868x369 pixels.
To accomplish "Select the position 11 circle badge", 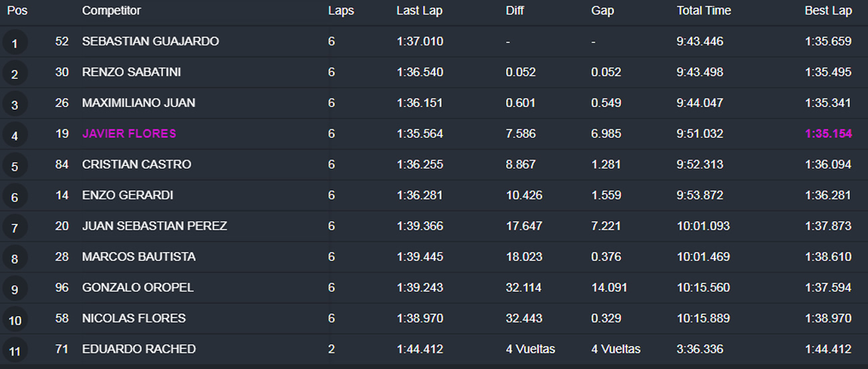I will click(15, 352).
